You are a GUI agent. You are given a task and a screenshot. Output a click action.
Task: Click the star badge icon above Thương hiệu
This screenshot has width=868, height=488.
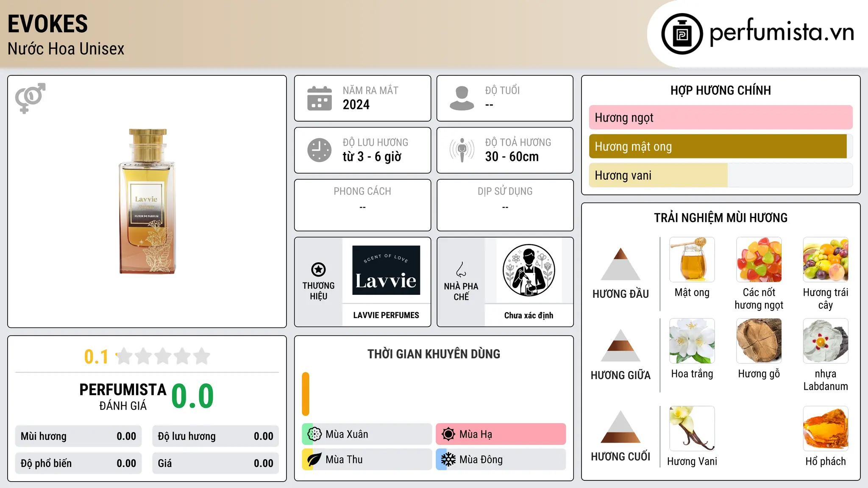[318, 269]
